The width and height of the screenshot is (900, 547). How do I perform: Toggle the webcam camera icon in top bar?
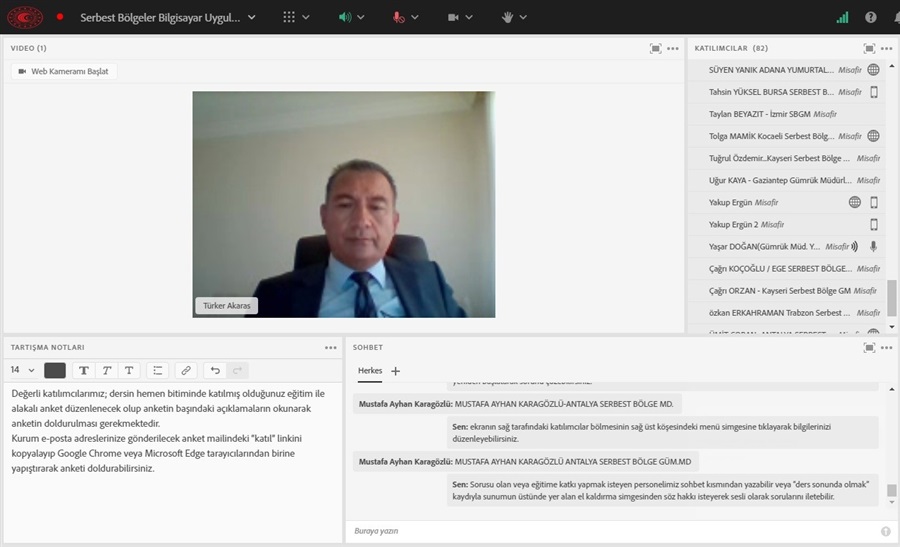click(x=453, y=17)
